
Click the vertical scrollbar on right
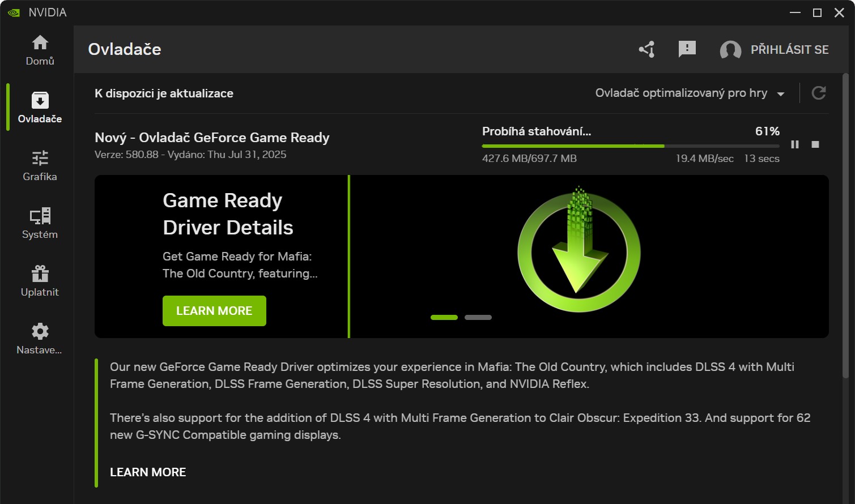(x=845, y=227)
